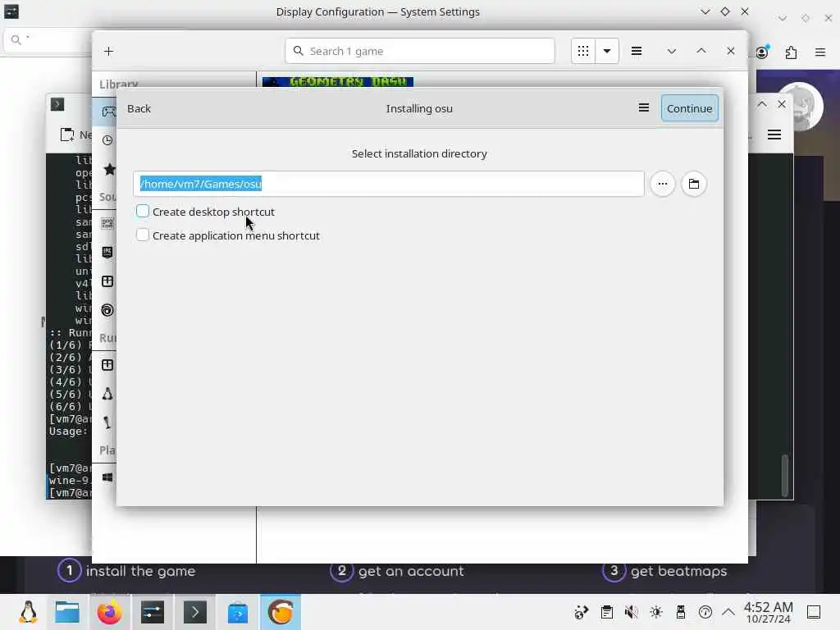Open the clock showing 4:52 AM
840x630 pixels.
tap(768, 612)
